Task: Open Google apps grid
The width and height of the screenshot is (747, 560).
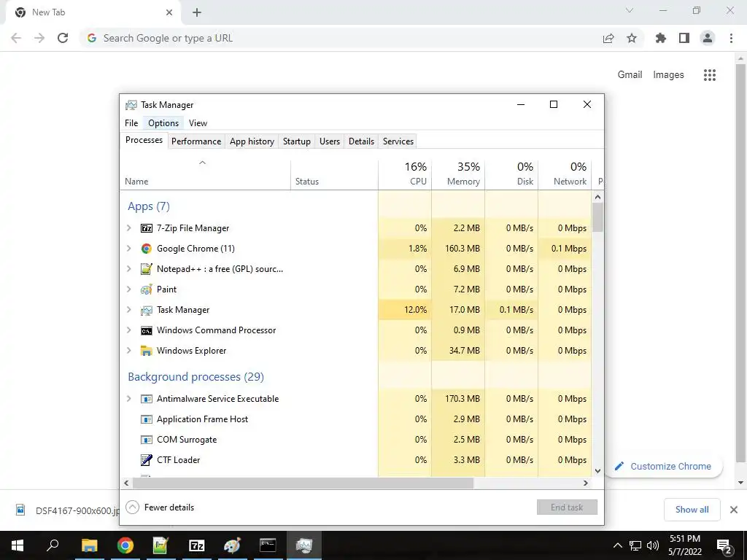Action: (x=710, y=75)
